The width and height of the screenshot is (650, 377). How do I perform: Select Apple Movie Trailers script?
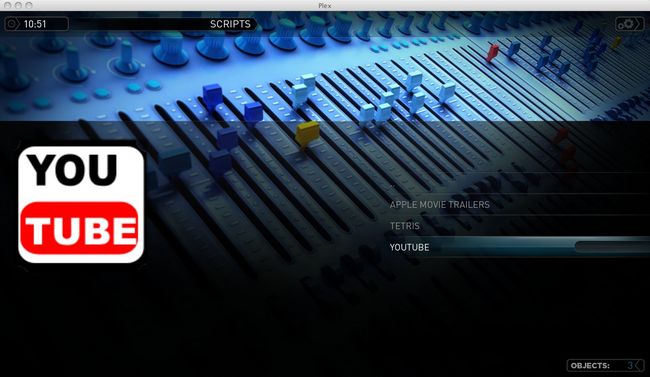coord(439,204)
